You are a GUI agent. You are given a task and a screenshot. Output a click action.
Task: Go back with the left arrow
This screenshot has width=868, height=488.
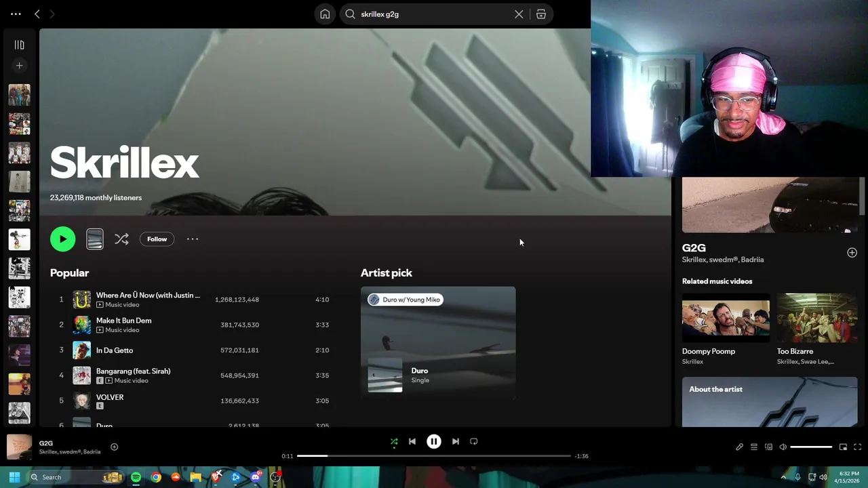point(37,14)
